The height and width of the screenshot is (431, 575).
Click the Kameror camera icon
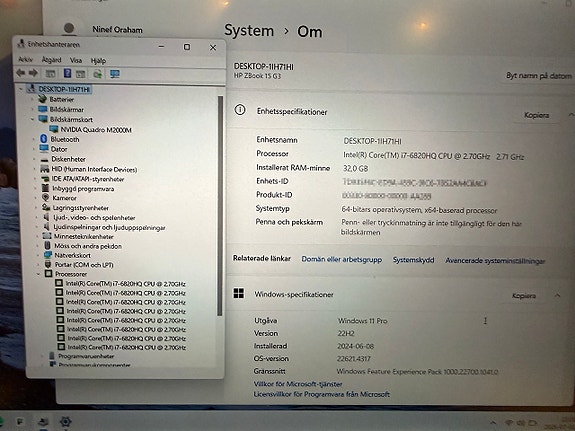tap(45, 197)
